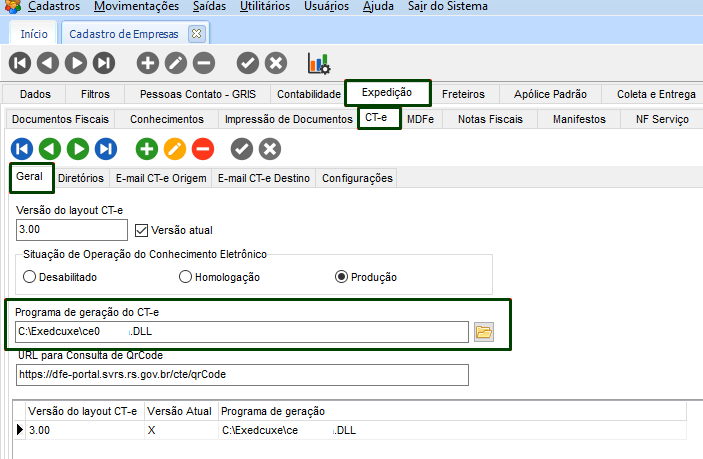This screenshot has width=703, height=459.
Task: Go to previous CT-e record green arrow
Action: point(50,149)
